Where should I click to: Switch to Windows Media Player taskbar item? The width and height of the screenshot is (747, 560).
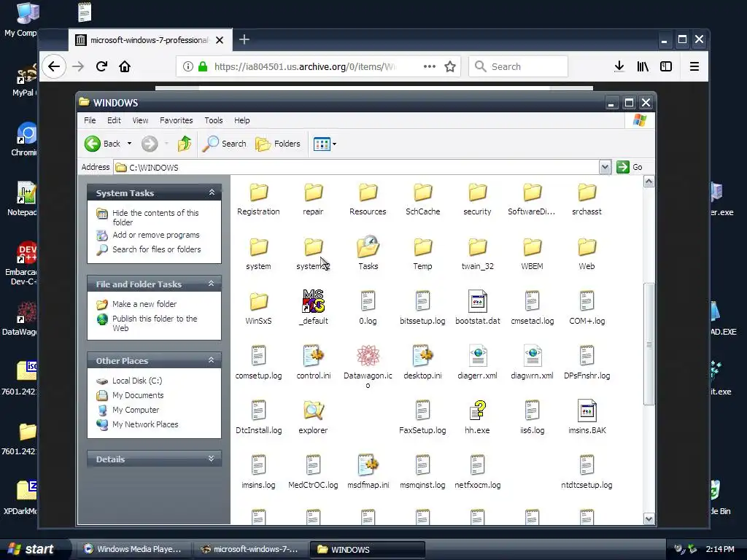[x=133, y=549]
